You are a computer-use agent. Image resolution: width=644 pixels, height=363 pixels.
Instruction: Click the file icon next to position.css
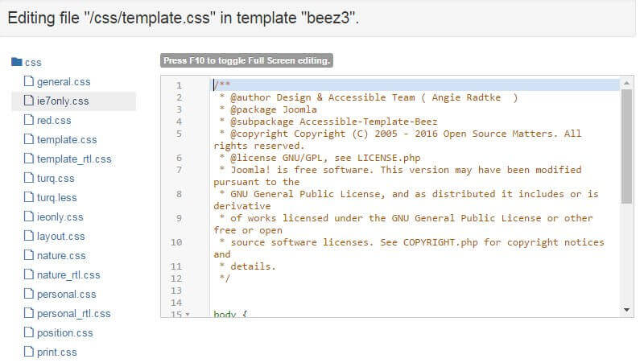point(29,332)
